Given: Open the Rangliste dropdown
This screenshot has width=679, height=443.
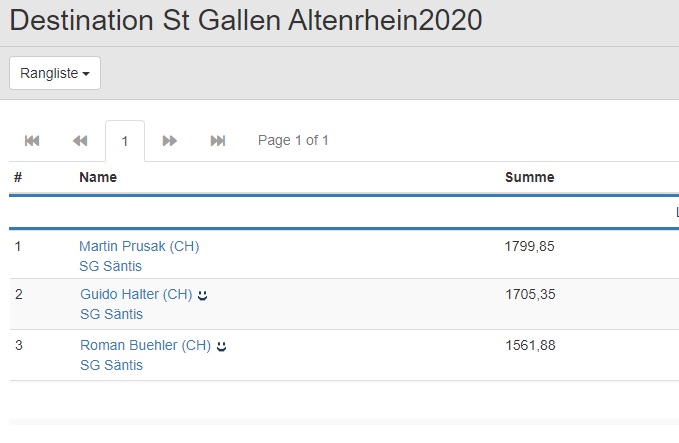Looking at the screenshot, I should pyautogui.click(x=55, y=73).
